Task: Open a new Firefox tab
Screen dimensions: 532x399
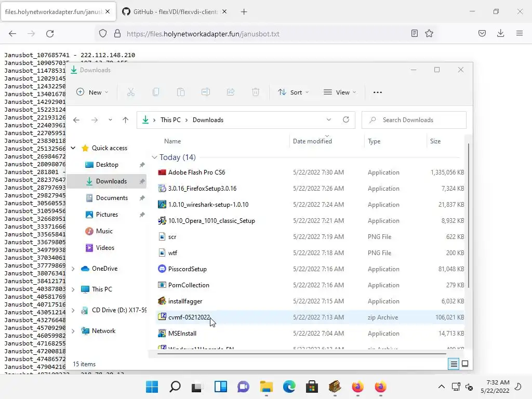Action: tap(244, 12)
